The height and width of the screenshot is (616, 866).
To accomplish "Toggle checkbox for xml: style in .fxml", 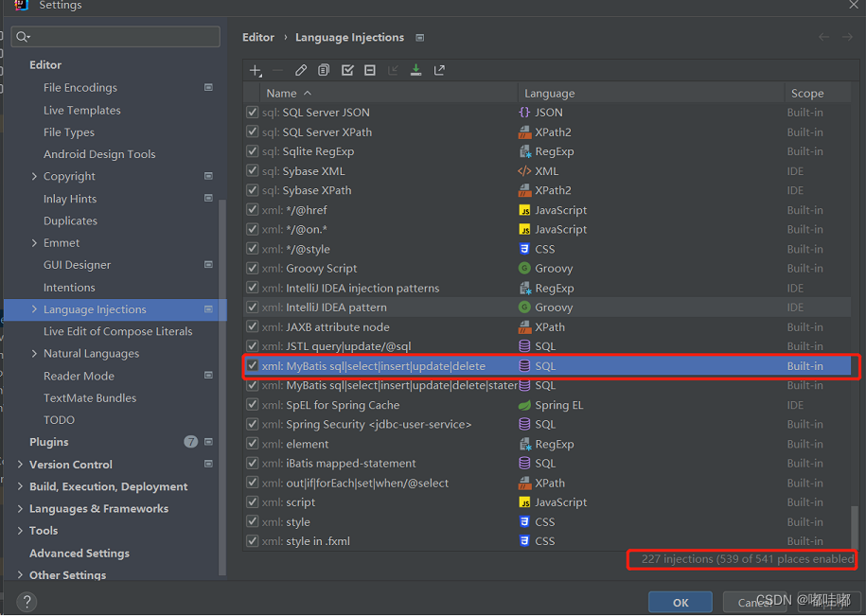I will pyautogui.click(x=253, y=541).
